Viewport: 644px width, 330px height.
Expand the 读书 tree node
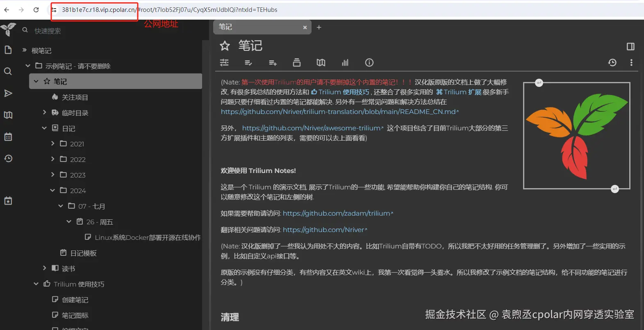44,268
